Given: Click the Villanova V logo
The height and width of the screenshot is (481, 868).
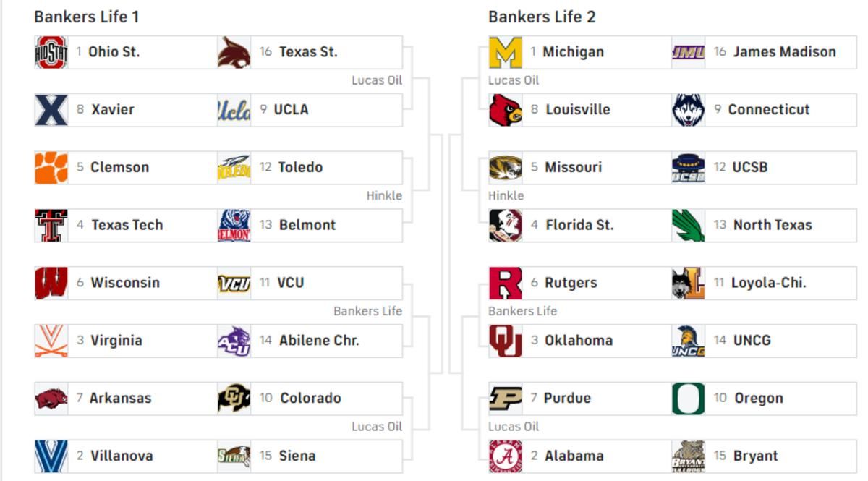Looking at the screenshot, I should tap(51, 456).
